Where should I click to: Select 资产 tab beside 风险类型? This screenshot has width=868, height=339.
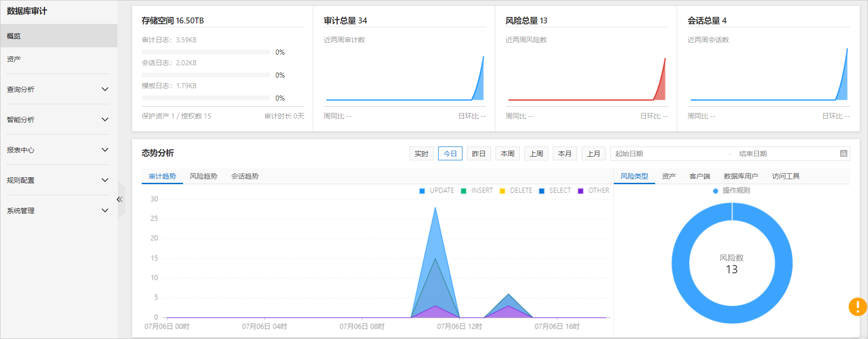tap(669, 176)
